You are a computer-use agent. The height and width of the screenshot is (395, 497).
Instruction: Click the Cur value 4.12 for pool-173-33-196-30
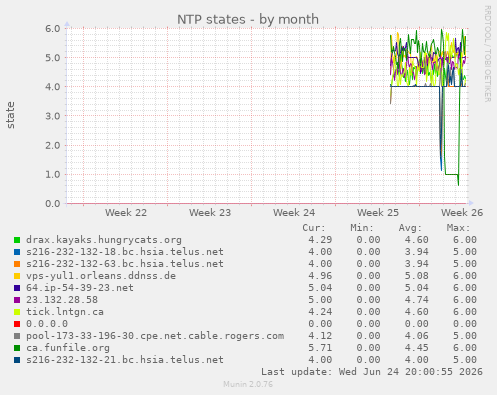[x=320, y=336]
